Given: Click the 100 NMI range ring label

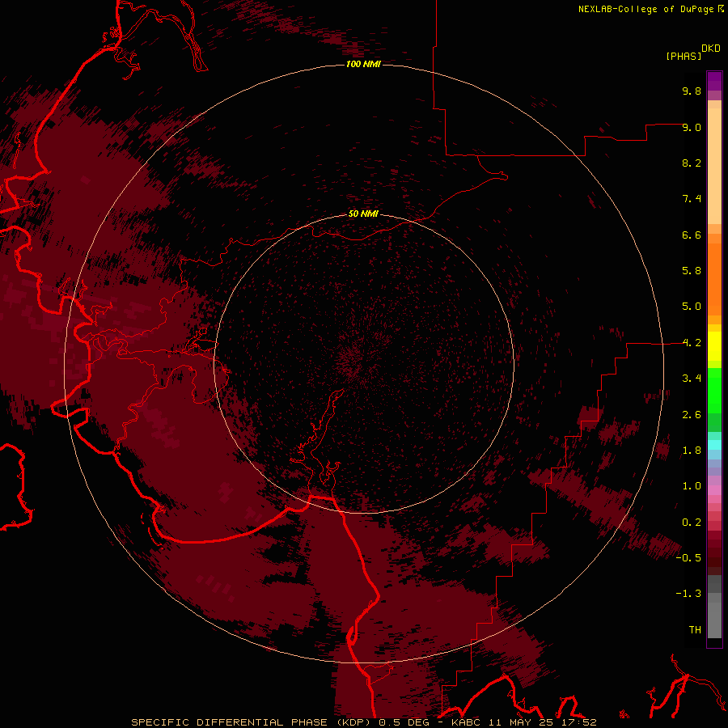Looking at the screenshot, I should [x=363, y=64].
